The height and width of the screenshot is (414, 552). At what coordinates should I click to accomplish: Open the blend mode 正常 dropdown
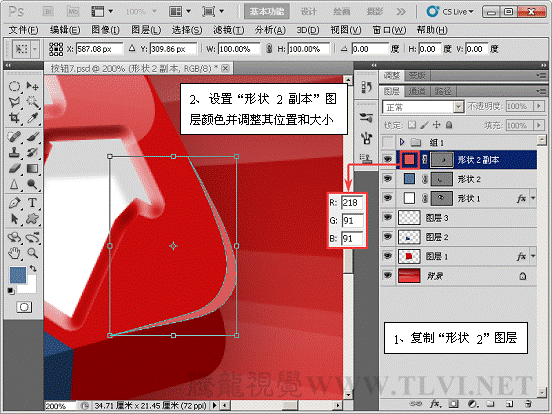point(458,107)
